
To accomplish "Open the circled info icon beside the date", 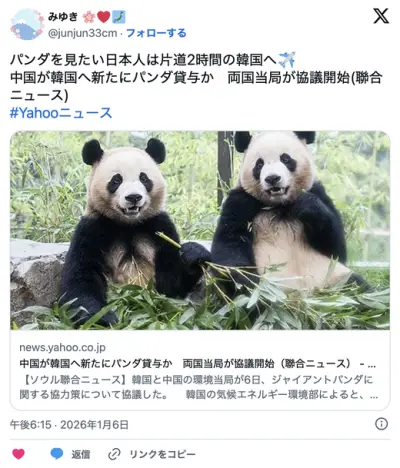I will pyautogui.click(x=381, y=424).
